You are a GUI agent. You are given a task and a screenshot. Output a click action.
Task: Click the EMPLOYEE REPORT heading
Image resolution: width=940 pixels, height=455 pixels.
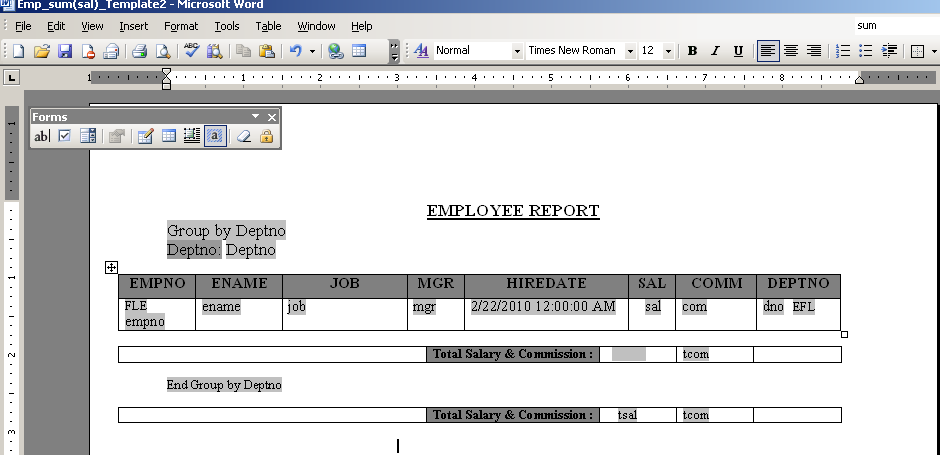[x=513, y=211]
